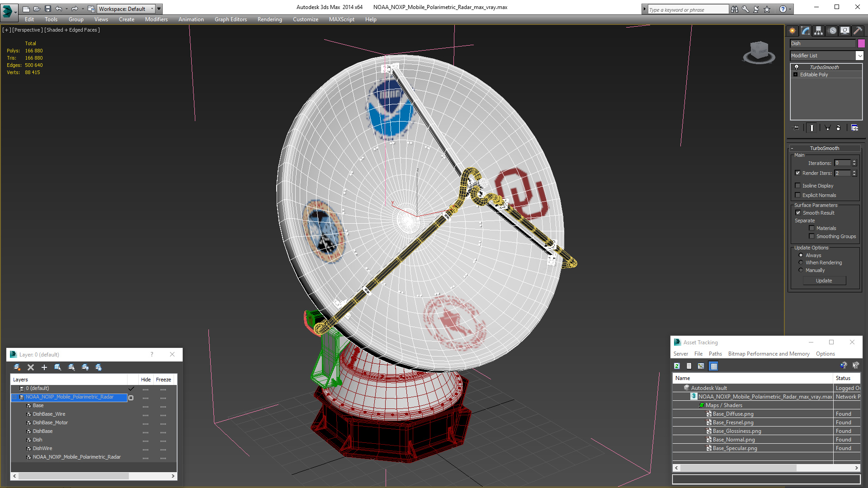Click Hide/Unhide All Layers icon
The image size is (868, 488).
click(85, 367)
